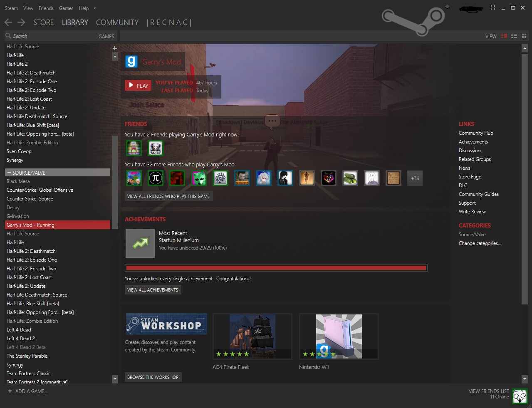The image size is (532, 408).
Task: Click the plus icon above the game list
Action: (x=114, y=48)
